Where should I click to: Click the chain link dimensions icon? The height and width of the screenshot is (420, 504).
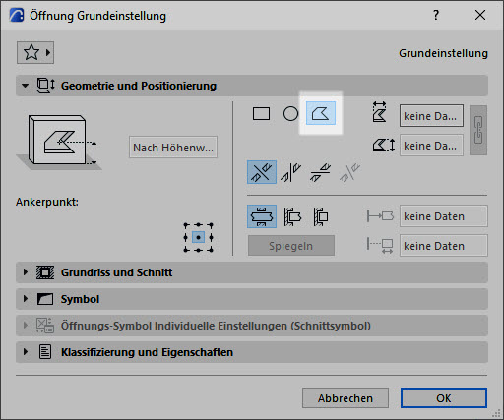(x=478, y=130)
